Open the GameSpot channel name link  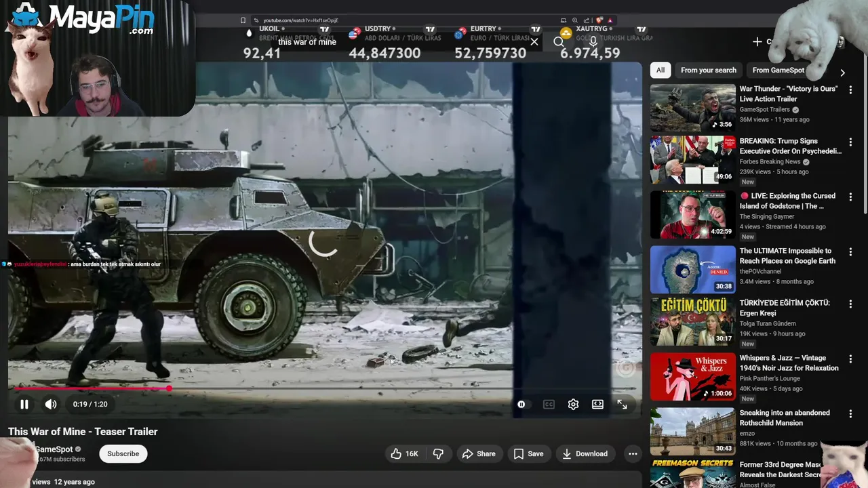54,449
